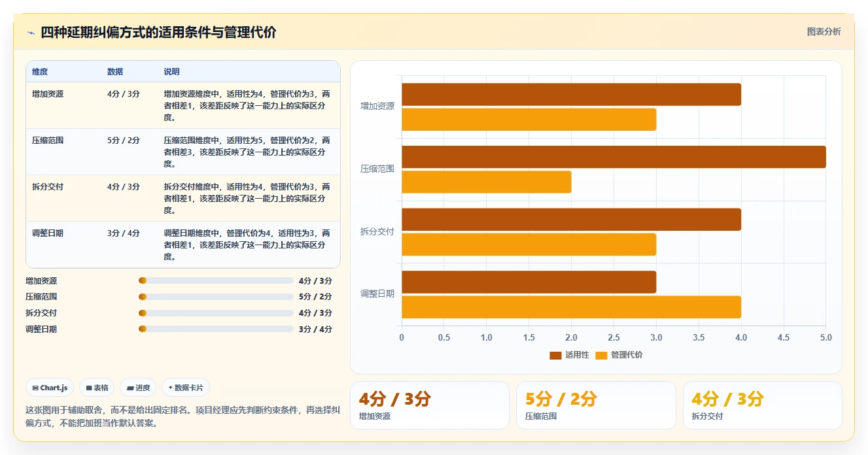Click the 调整日期 progress bar
The height and width of the screenshot is (455, 868).
[216, 329]
